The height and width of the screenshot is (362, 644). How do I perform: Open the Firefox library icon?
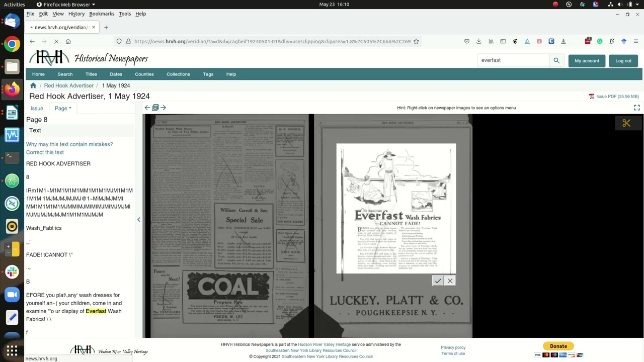coord(491,41)
